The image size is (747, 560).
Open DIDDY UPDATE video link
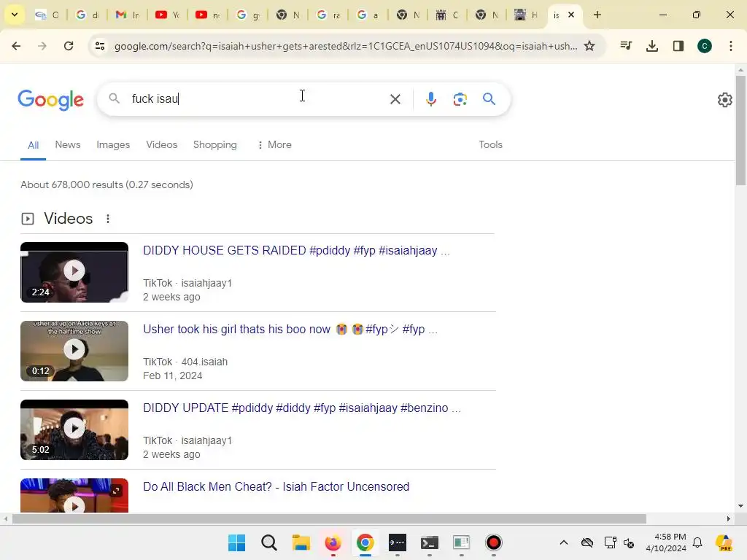(302, 408)
